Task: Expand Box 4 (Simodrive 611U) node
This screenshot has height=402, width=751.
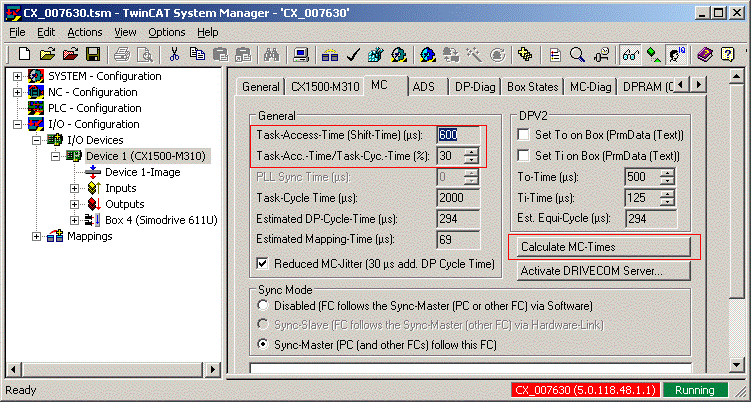Action: pos(74,220)
